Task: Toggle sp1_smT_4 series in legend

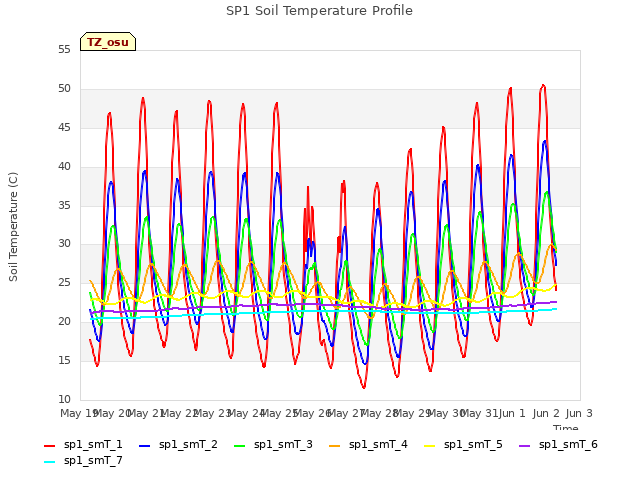Action: pyautogui.click(x=368, y=444)
